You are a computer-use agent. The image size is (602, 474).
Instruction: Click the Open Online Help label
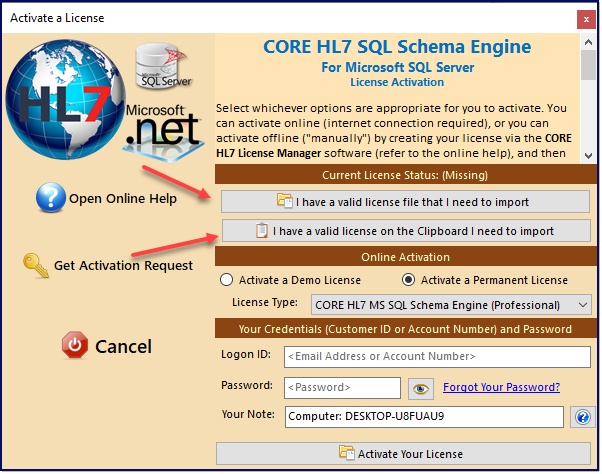coord(123,198)
